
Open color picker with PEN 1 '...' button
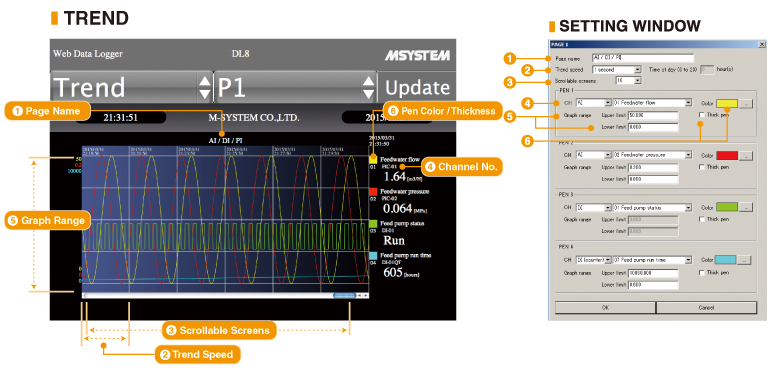coord(746,104)
